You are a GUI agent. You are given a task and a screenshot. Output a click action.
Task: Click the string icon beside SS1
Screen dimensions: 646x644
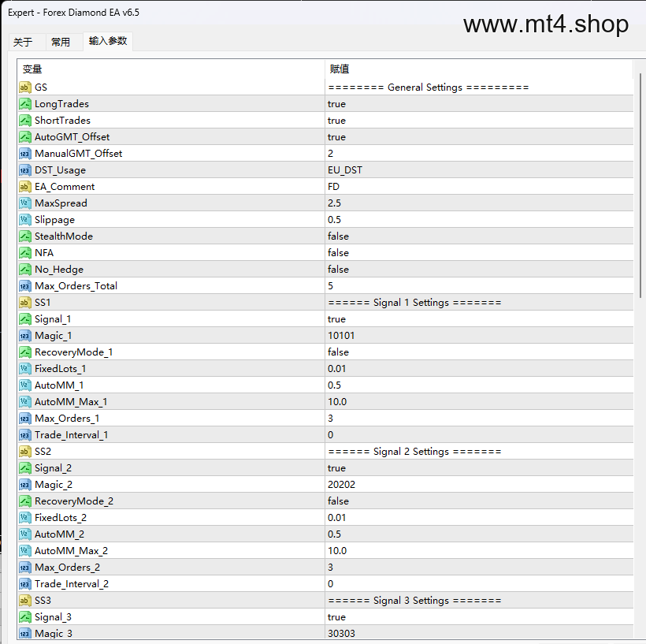(25, 302)
